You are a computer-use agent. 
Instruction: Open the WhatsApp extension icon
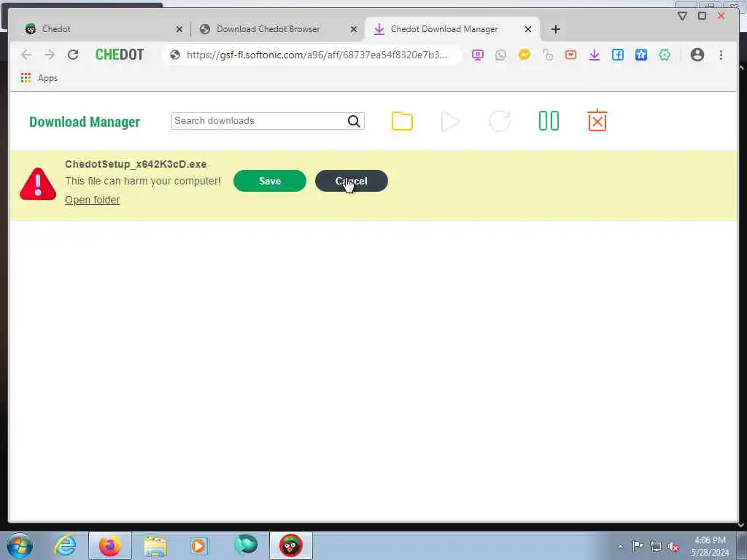[500, 55]
